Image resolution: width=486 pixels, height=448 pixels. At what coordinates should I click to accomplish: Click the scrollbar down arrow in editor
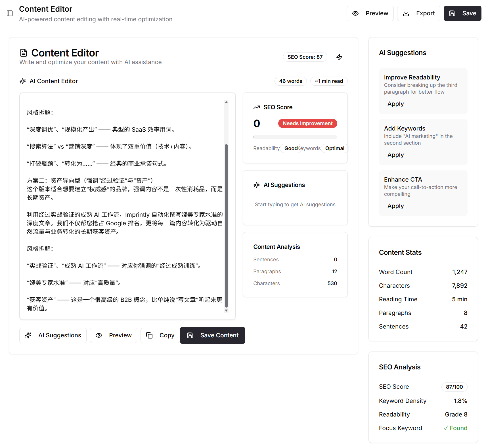click(226, 311)
